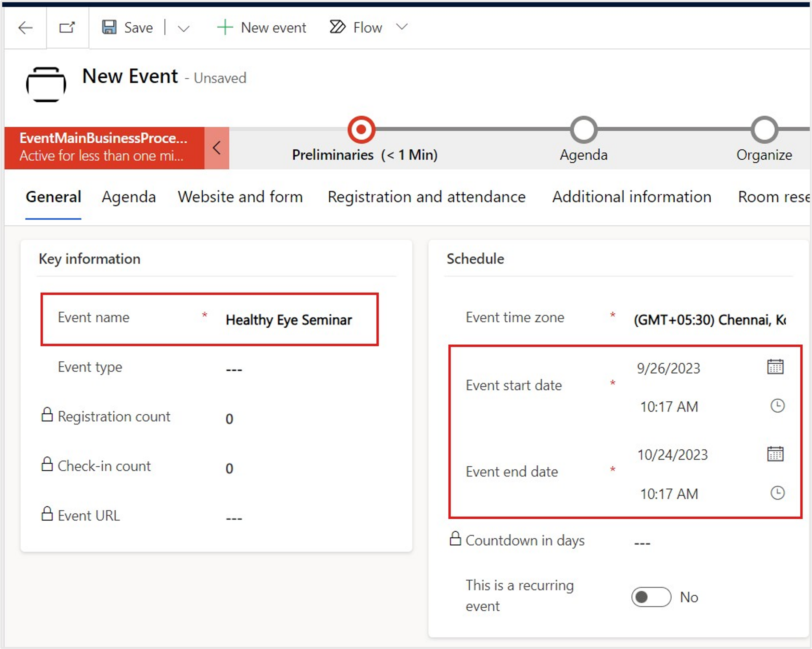Click the Save floppy disk icon
Screen dimensions: 812x649
pyautogui.click(x=109, y=27)
